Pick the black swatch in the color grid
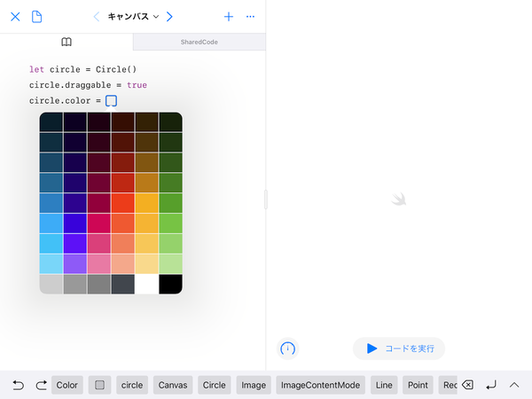Viewport: 532px width, 399px height. pyautogui.click(x=170, y=284)
